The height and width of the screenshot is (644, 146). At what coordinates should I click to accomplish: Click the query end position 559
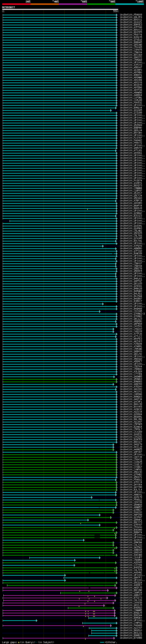coord(115,11)
